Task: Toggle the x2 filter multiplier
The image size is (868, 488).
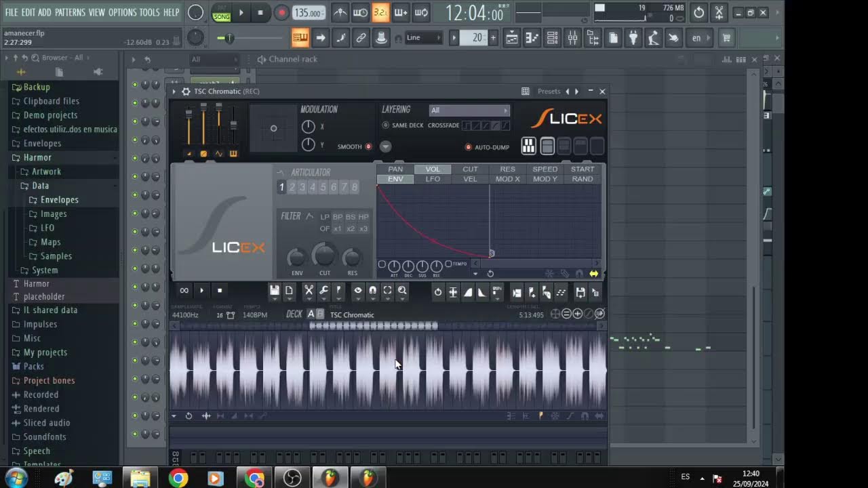Action: [351, 229]
